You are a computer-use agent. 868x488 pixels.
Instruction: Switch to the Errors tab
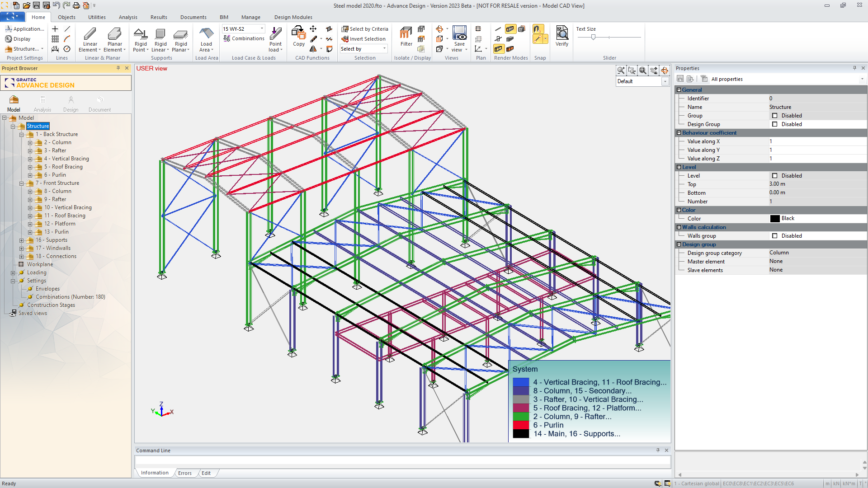pyautogui.click(x=184, y=473)
